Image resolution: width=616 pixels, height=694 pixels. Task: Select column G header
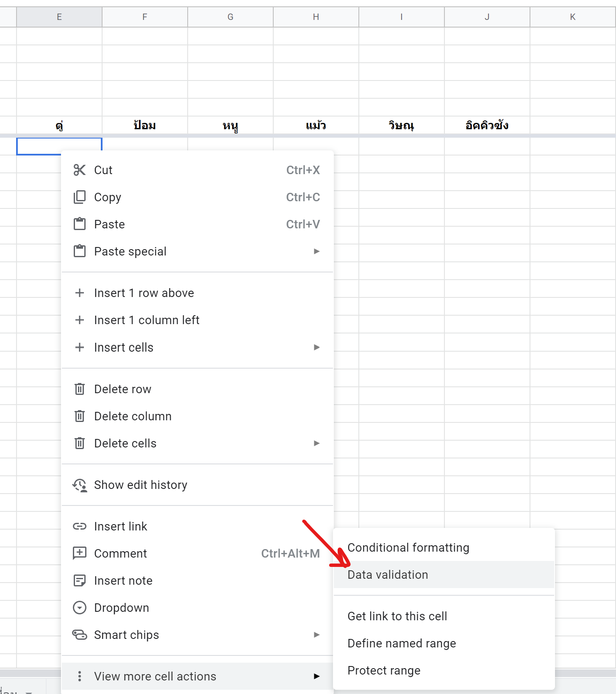(230, 17)
